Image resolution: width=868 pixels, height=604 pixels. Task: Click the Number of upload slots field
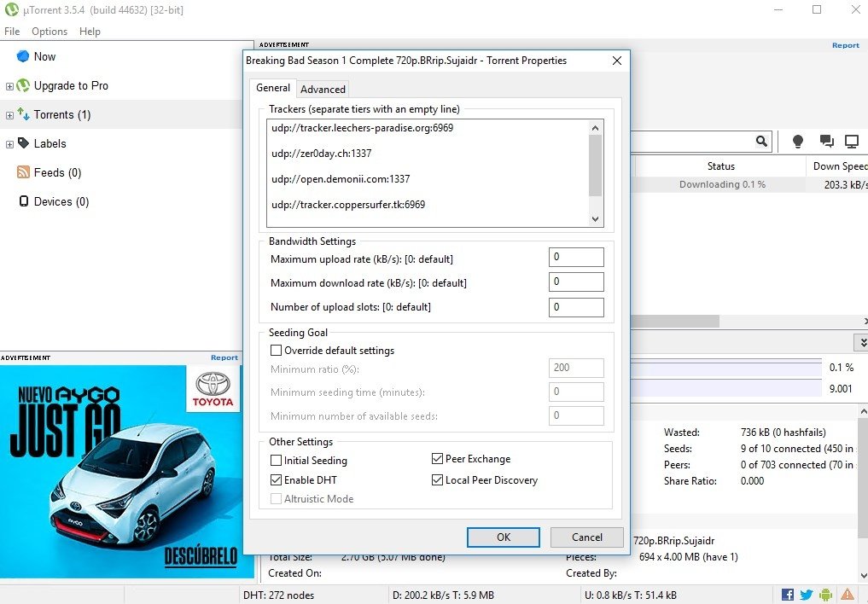[576, 307]
